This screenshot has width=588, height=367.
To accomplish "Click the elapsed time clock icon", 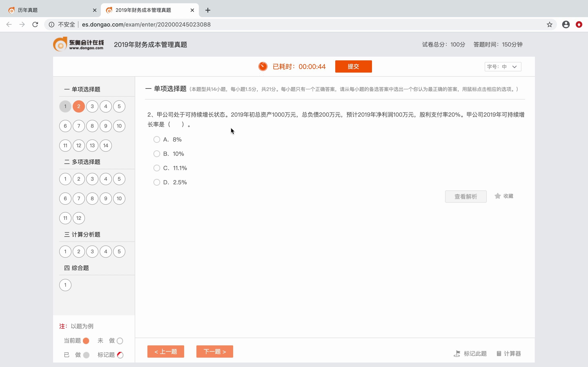I will click(263, 66).
